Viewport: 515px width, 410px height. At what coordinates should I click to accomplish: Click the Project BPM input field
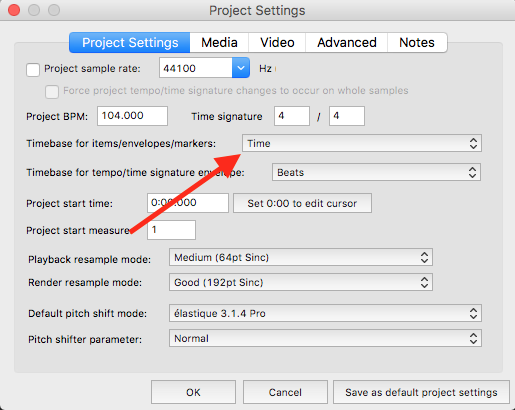[132, 116]
